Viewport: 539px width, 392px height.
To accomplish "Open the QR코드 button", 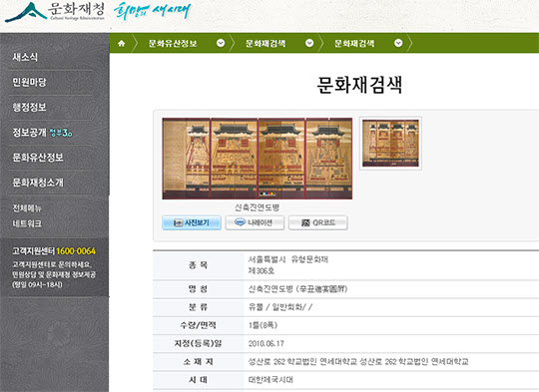I will [x=318, y=222].
